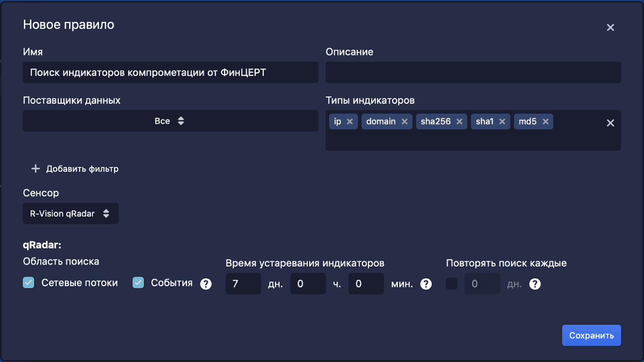
Task: Remove the domain indicator tag
Action: (405, 122)
